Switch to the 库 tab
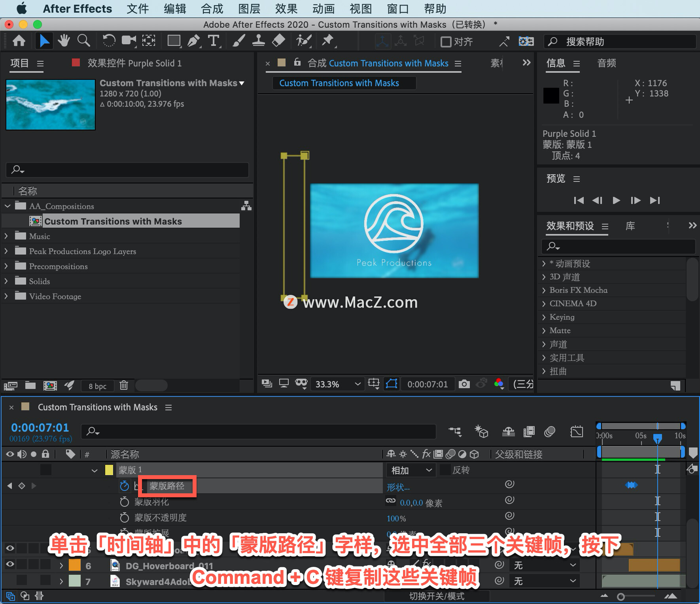The width and height of the screenshot is (700, 604). coord(630,226)
